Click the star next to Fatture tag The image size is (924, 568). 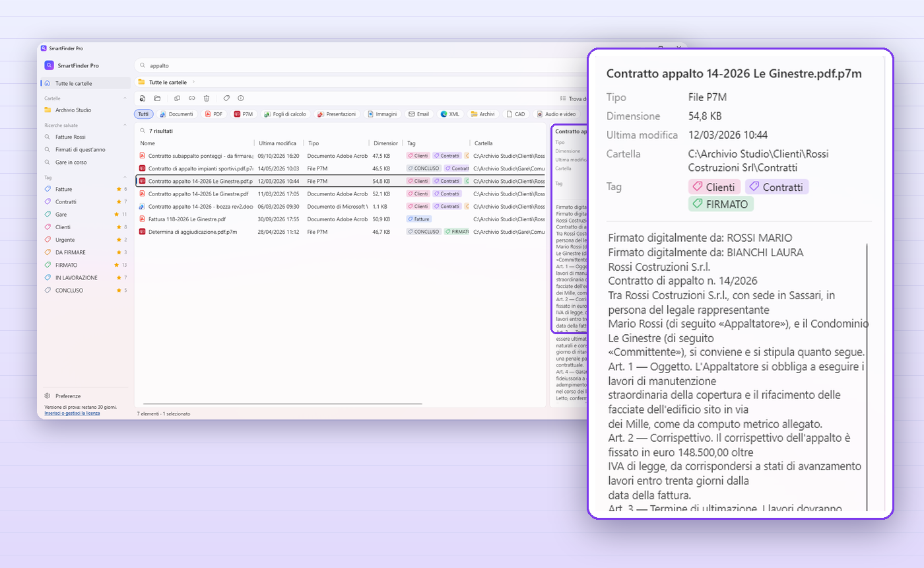point(119,189)
